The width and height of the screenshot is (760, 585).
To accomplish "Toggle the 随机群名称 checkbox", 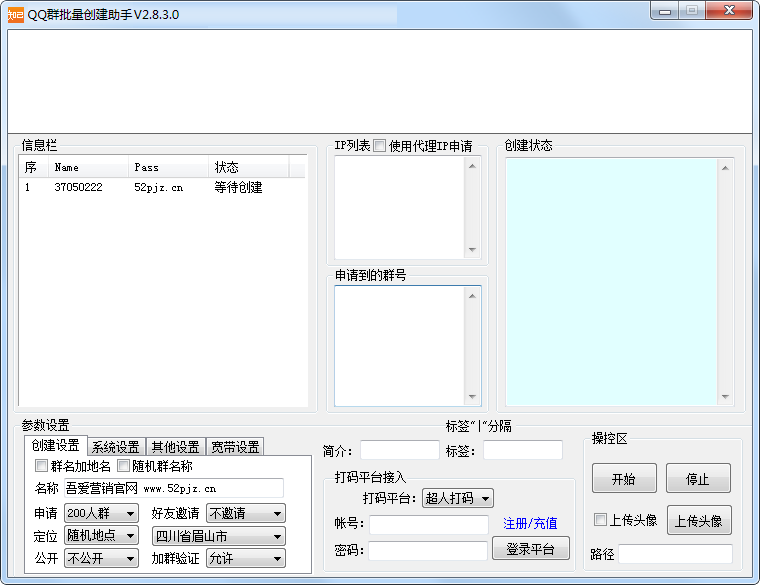I will (x=124, y=466).
